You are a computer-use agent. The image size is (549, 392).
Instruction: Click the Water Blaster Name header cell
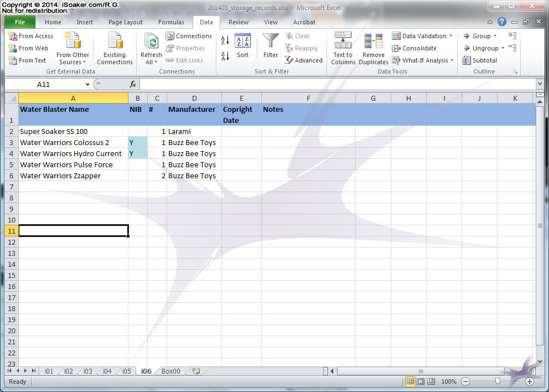73,115
